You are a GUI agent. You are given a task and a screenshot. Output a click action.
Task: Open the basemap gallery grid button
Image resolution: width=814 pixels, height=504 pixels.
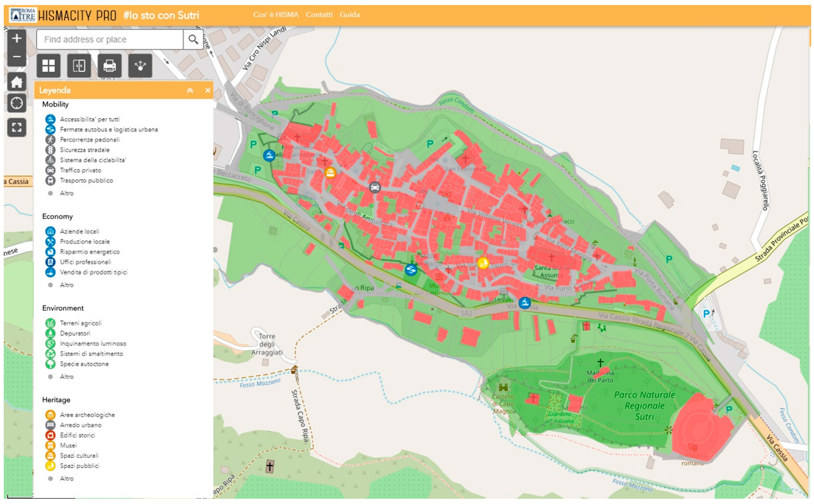tap(48, 66)
